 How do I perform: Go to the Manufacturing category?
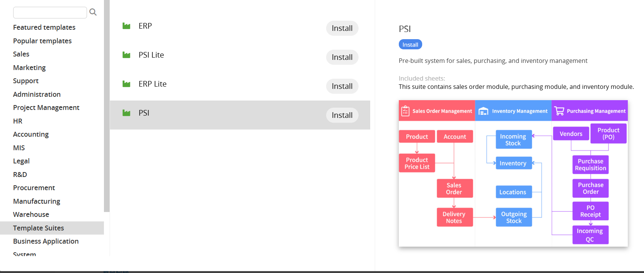click(37, 201)
